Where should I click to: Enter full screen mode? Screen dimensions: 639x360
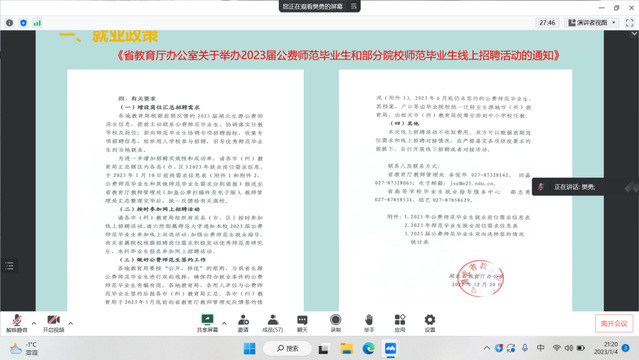point(629,23)
